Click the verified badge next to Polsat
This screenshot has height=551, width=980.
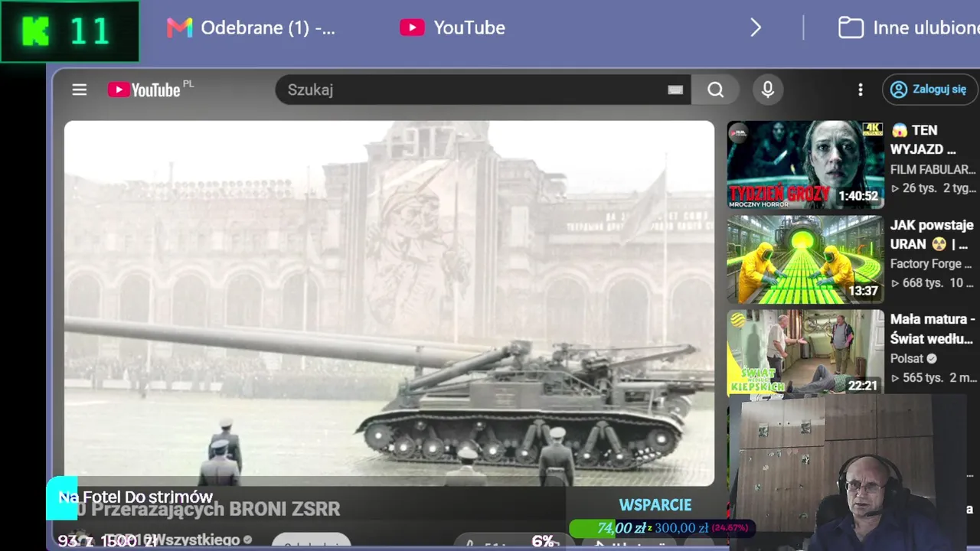pyautogui.click(x=932, y=358)
